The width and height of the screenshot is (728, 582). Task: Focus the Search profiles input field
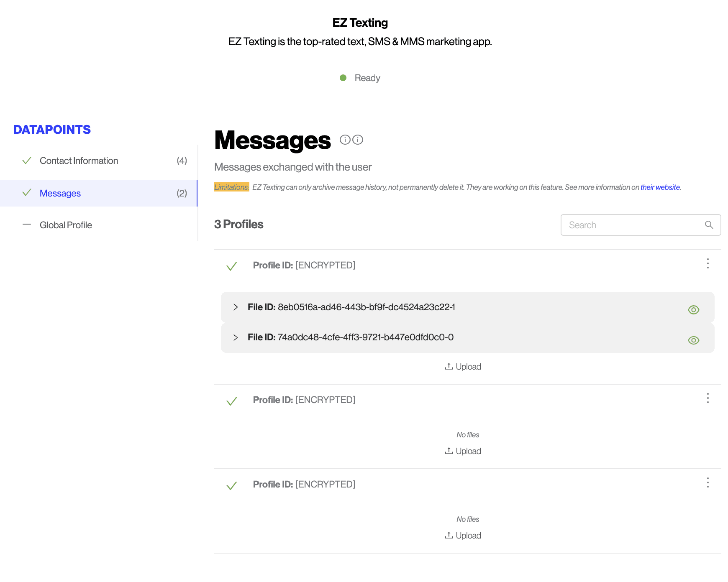pyautogui.click(x=632, y=225)
